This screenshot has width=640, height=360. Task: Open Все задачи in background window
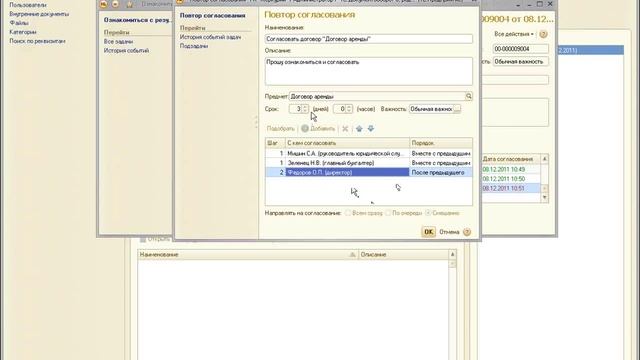coord(118,42)
